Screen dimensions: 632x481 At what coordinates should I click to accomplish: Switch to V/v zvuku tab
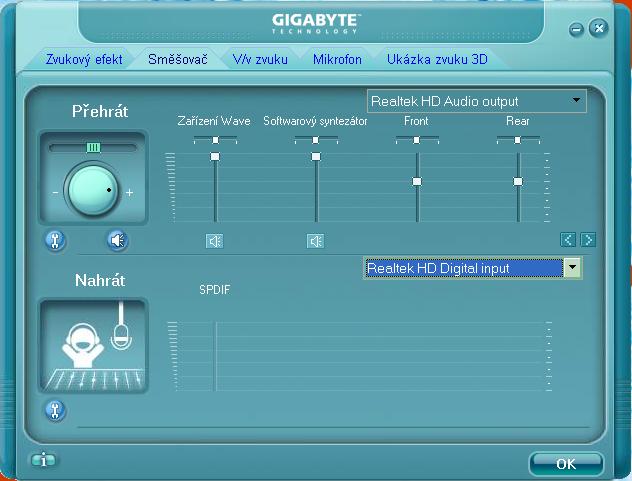pos(260,59)
